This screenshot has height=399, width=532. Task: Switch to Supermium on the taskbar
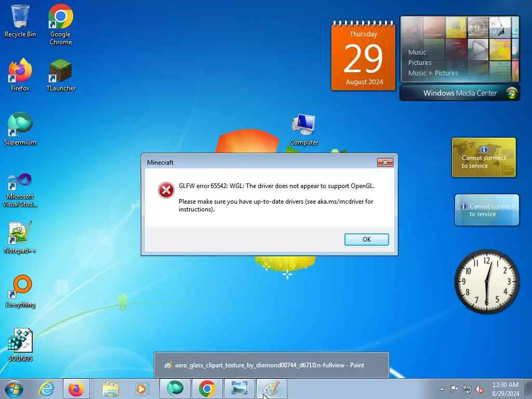pyautogui.click(x=175, y=389)
